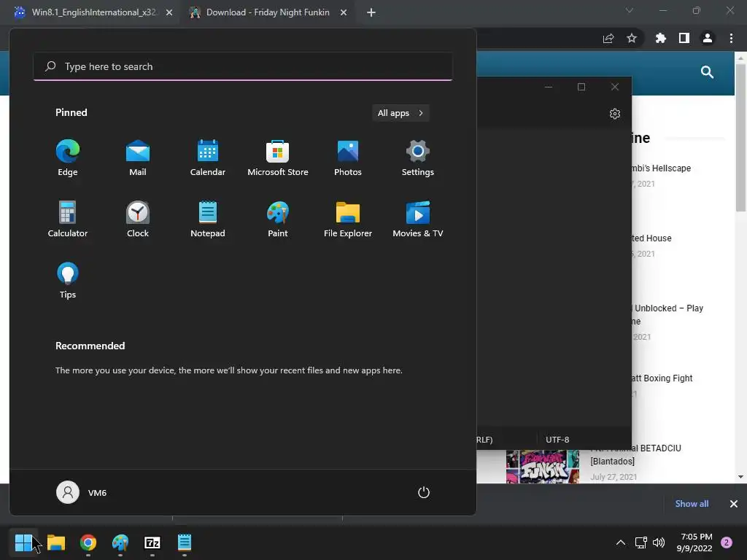Open the Unblocked – Play article link

[667, 314]
